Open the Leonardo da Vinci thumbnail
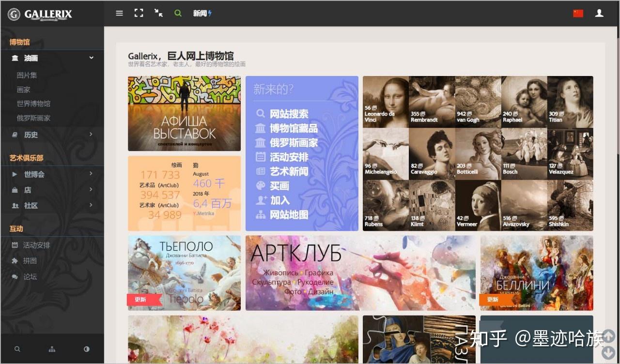 coord(386,102)
